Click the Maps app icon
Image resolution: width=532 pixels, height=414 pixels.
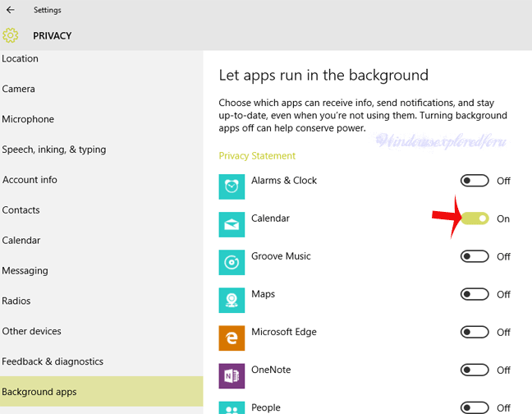pos(232,301)
